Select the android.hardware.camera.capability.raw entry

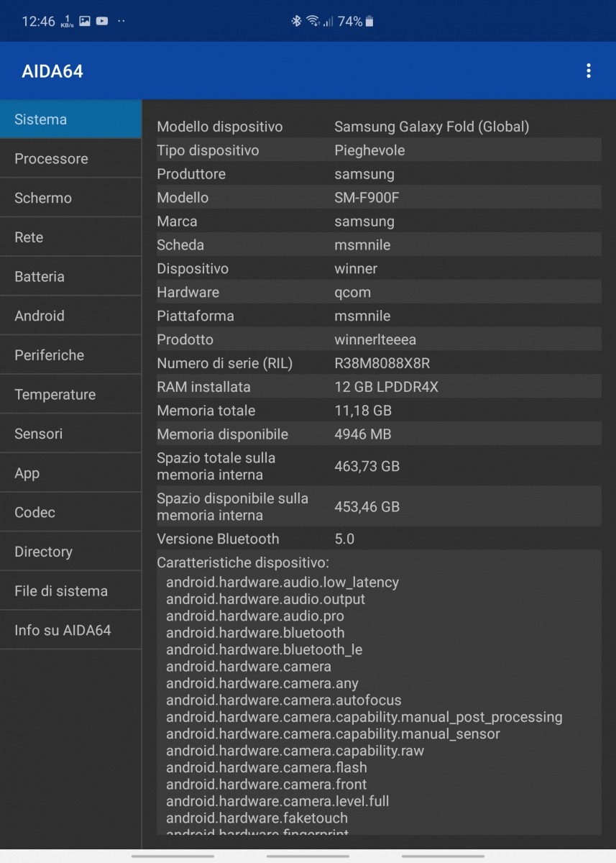pyautogui.click(x=295, y=751)
